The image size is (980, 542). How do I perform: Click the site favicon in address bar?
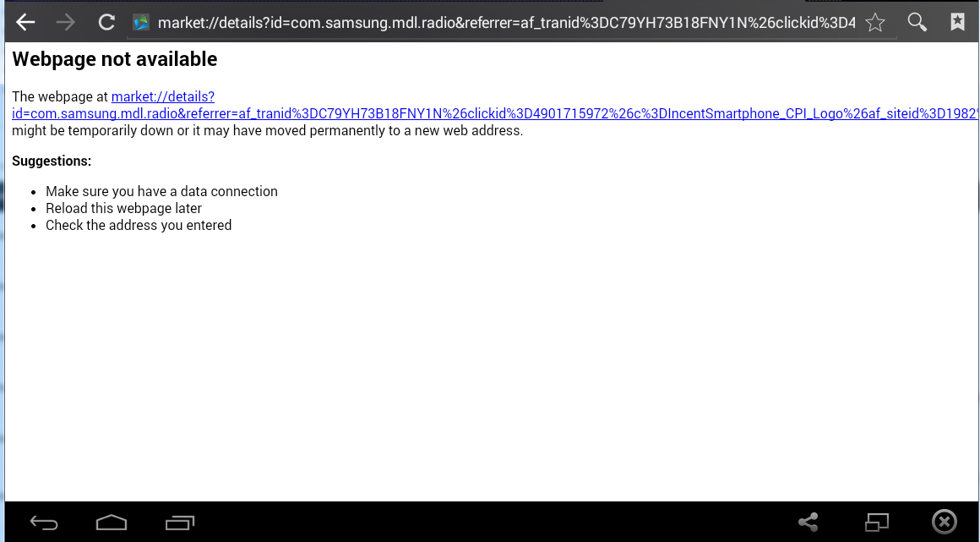pos(141,23)
